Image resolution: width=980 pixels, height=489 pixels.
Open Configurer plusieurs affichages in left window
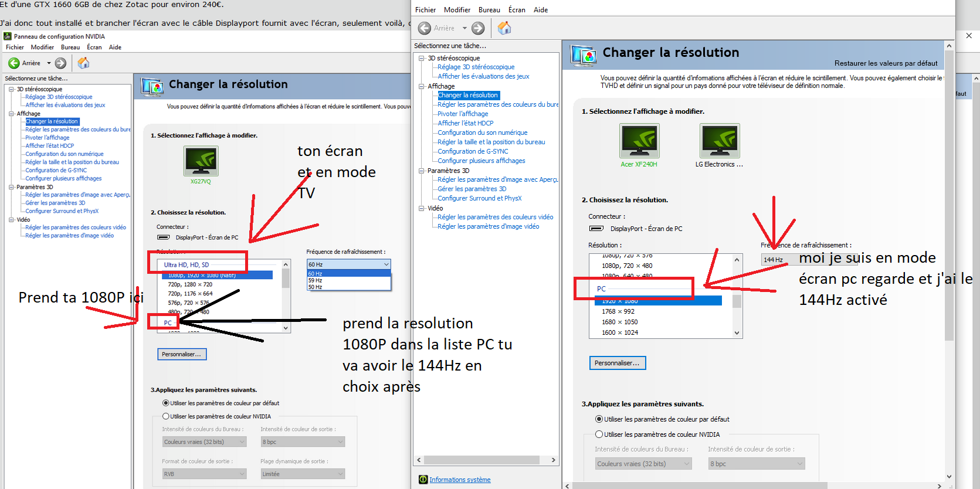pyautogui.click(x=63, y=179)
